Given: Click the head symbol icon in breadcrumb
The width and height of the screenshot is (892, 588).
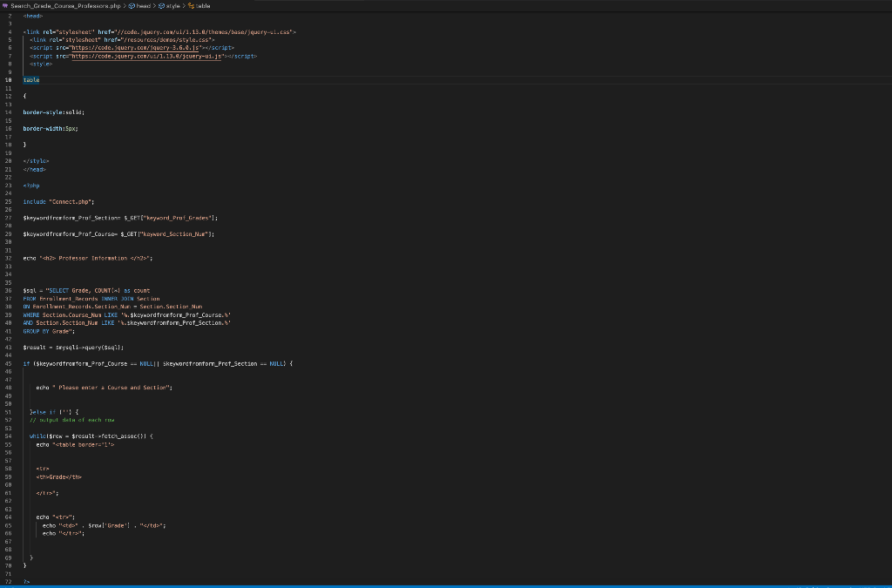Looking at the screenshot, I should 132,6.
